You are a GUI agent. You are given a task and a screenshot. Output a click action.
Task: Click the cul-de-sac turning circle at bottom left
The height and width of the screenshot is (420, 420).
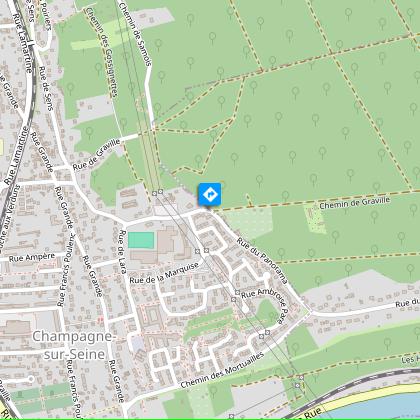[x=31, y=379]
